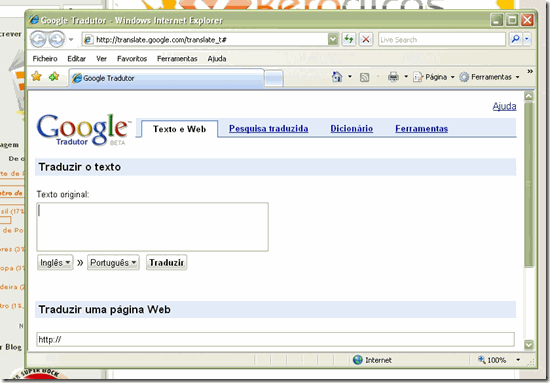Click the Ajuda link on the page
This screenshot has width=550, height=383.
click(504, 106)
